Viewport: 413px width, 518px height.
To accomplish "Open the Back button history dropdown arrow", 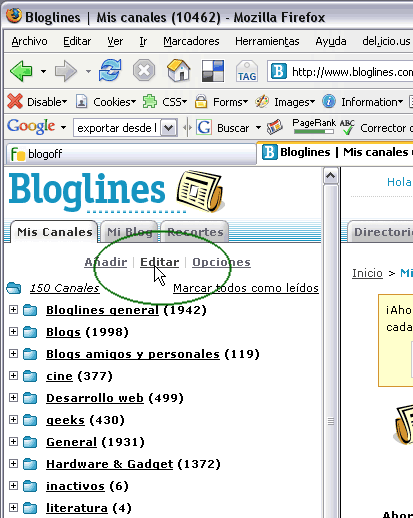I will 43,71.
